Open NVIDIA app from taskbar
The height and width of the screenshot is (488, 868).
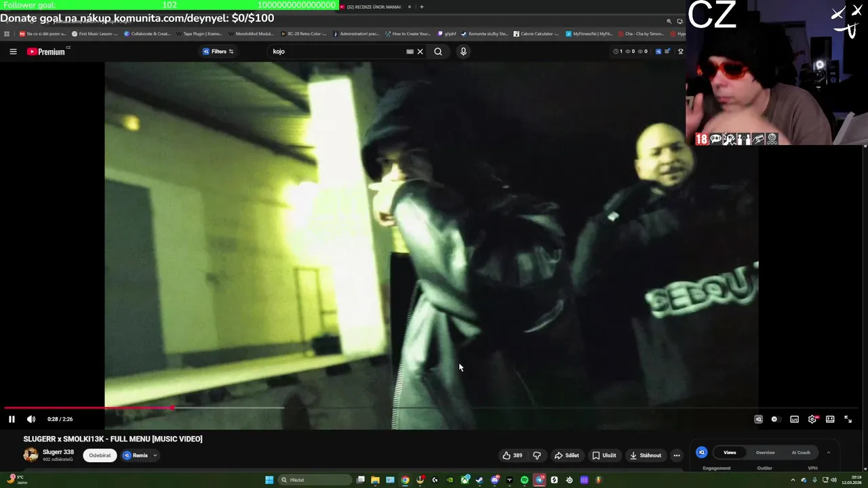pos(450,480)
